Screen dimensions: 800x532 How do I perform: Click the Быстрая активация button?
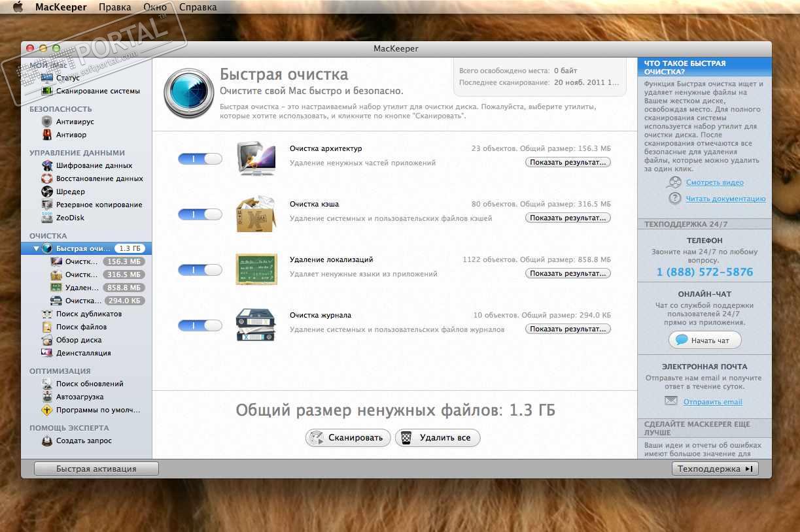click(x=96, y=469)
